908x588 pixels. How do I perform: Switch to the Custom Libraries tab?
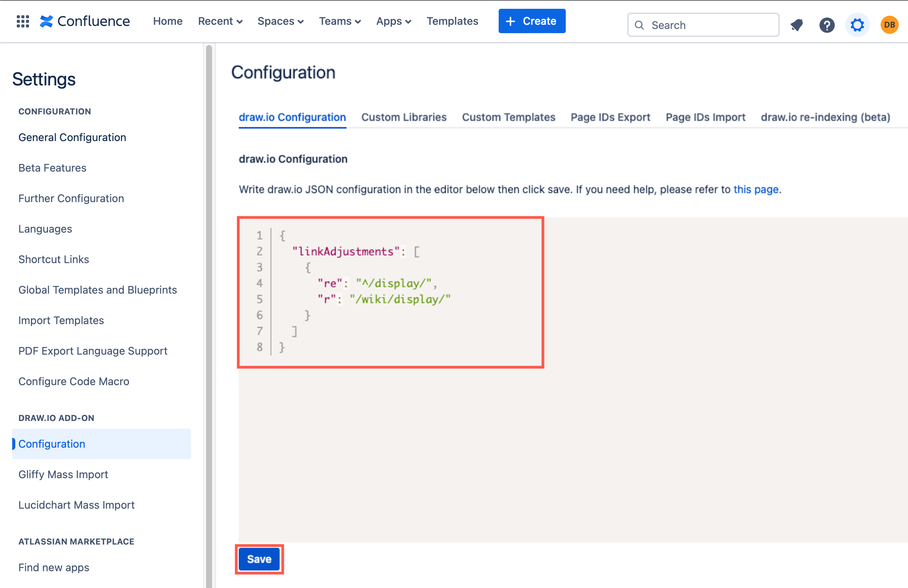click(x=404, y=117)
